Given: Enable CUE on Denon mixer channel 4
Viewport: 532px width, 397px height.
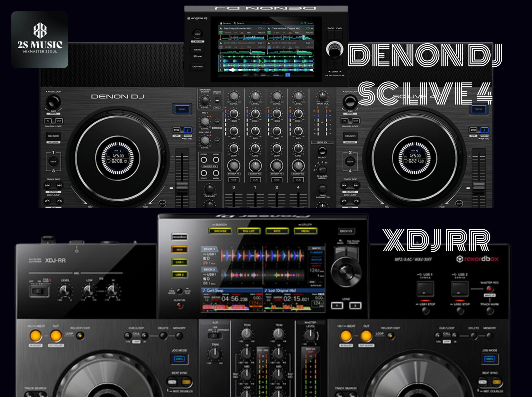Looking at the screenshot, I should pos(298,180).
